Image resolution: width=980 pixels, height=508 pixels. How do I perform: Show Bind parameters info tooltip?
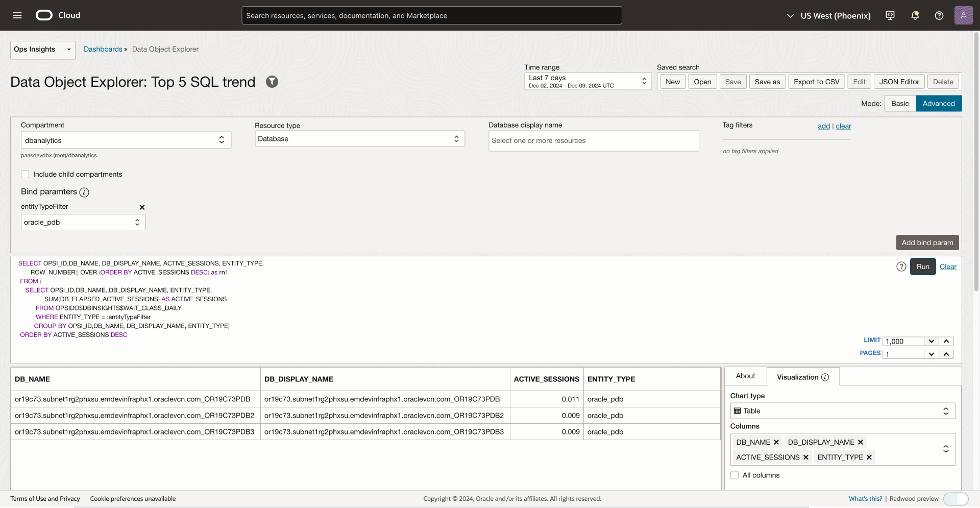coord(84,192)
